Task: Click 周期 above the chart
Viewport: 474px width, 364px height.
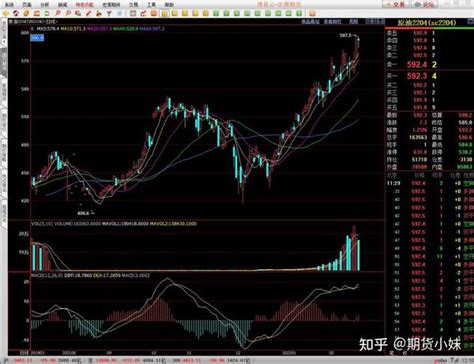Action: [353, 22]
